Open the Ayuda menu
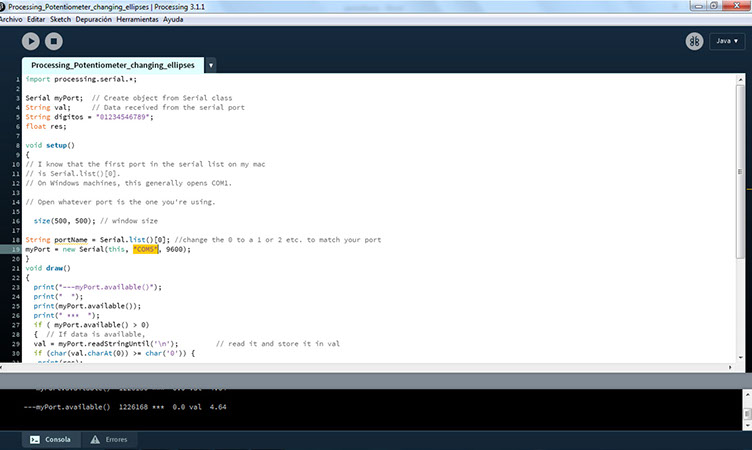The image size is (752, 450). pyautogui.click(x=173, y=20)
